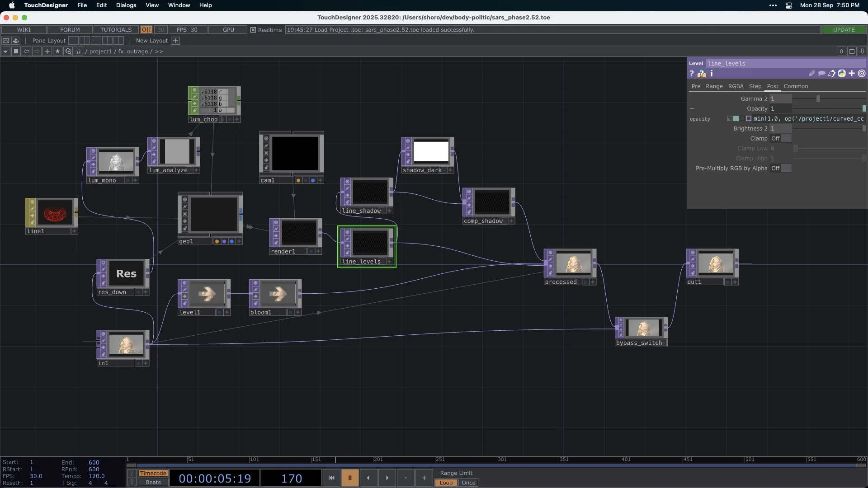Click the clipboard icon in the parameter header
This screenshot has height=488, width=868.
(x=831, y=73)
